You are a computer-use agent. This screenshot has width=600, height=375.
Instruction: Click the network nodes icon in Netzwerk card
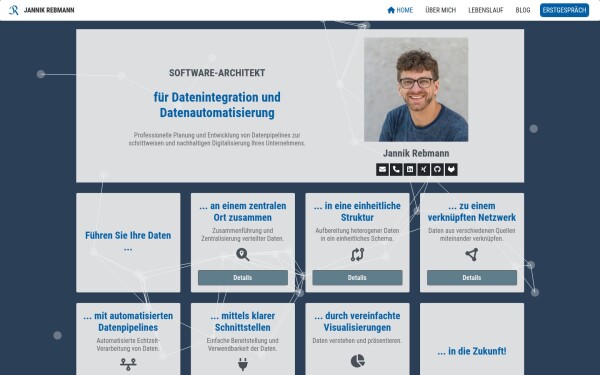(472, 254)
